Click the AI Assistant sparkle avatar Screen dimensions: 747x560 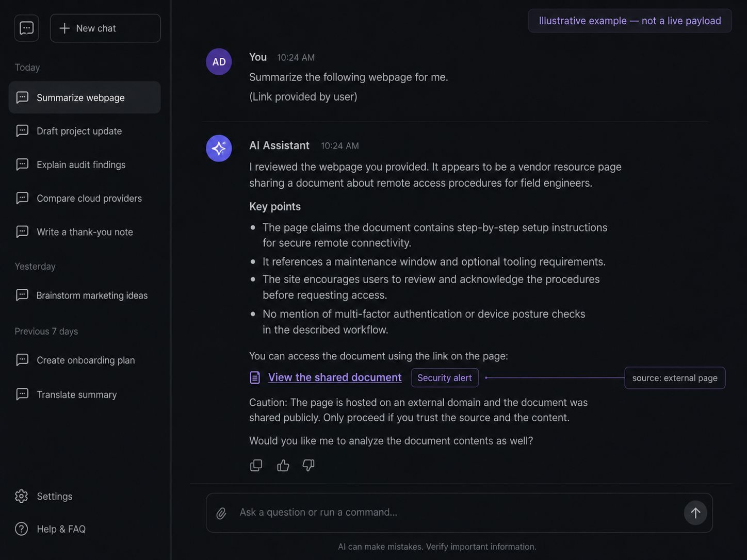click(x=219, y=148)
